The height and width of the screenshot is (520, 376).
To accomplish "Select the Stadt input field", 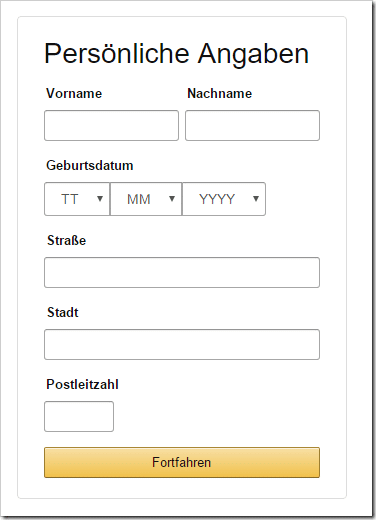I will point(182,344).
